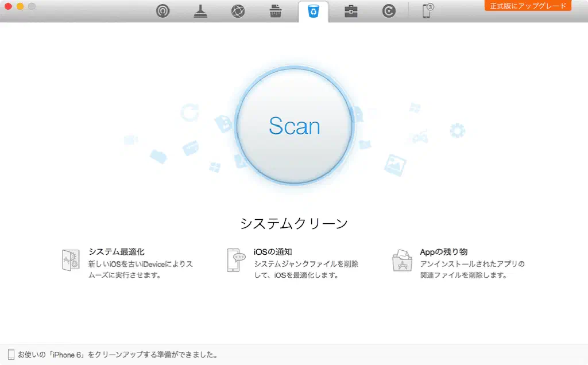
Task: Click the iPhone icon in status bar
Action: click(x=11, y=355)
